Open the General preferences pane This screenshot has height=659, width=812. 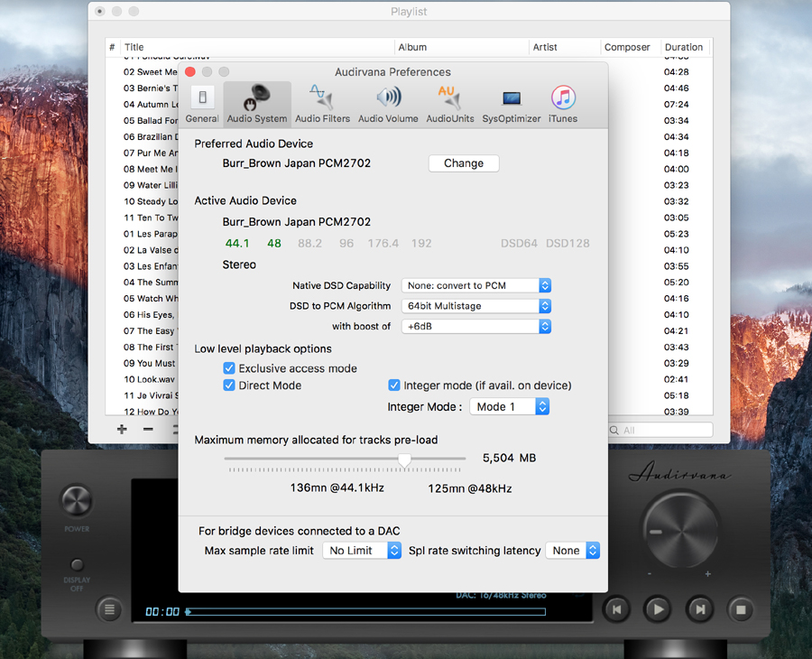(202, 105)
